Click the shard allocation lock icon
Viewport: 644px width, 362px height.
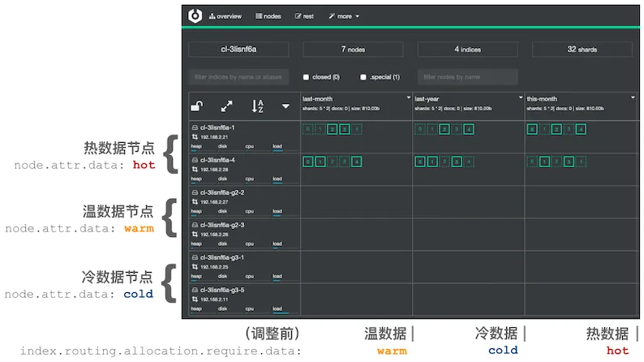tap(196, 106)
